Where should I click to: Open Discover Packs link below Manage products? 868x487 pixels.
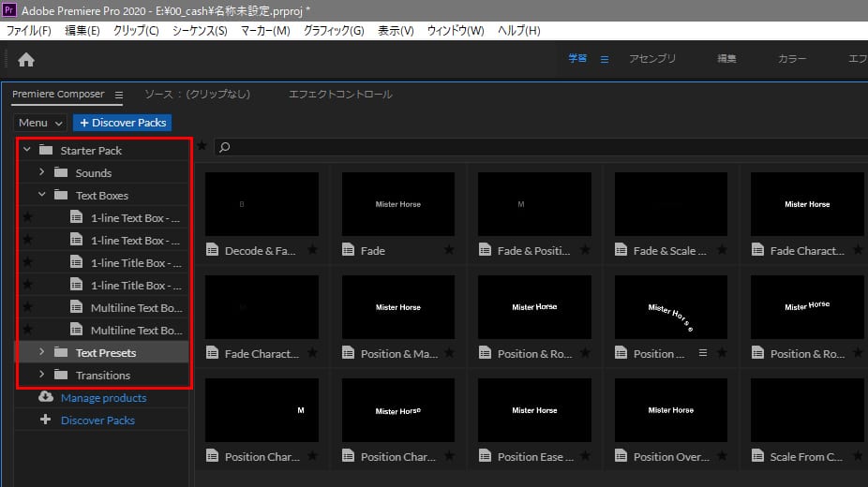98,421
